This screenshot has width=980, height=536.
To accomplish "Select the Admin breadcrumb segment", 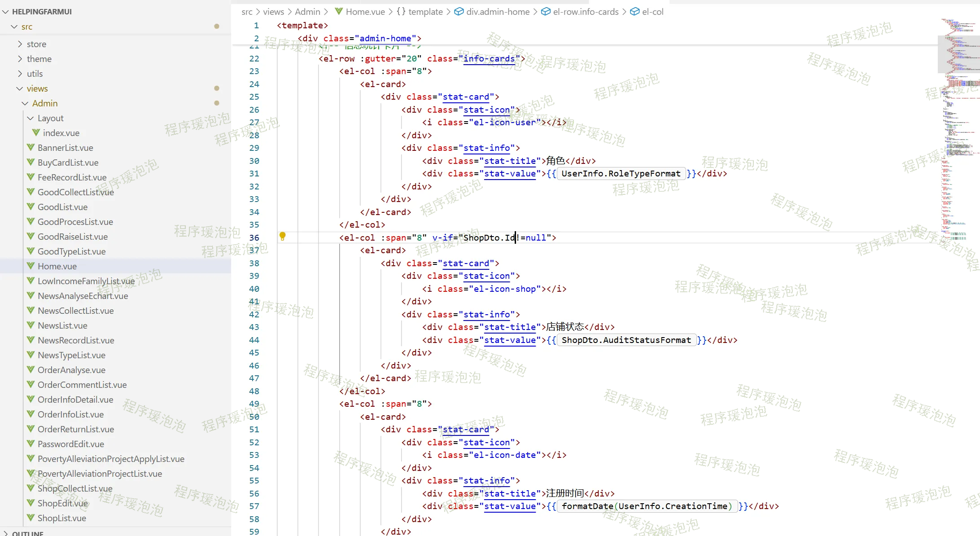I will pos(307,12).
